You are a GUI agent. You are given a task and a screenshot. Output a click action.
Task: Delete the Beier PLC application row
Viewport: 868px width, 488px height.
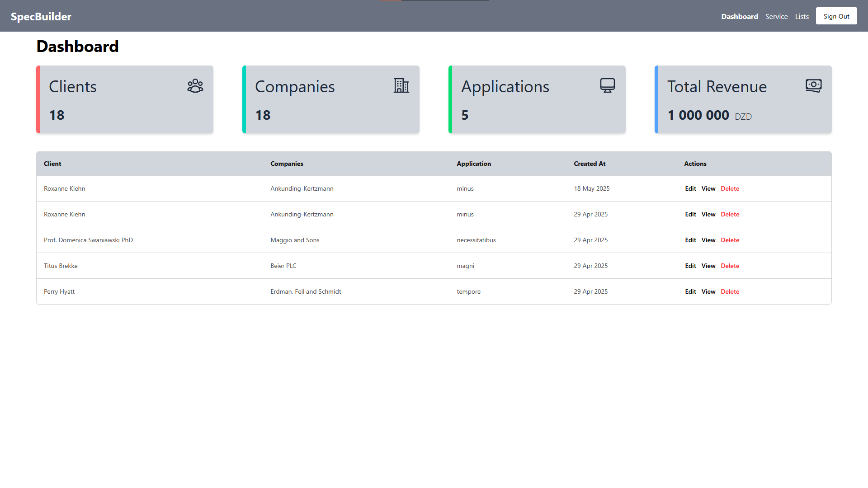730,266
